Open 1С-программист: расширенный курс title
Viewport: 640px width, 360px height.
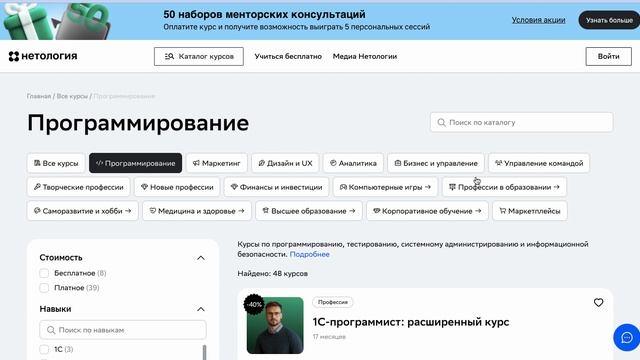[x=411, y=322]
